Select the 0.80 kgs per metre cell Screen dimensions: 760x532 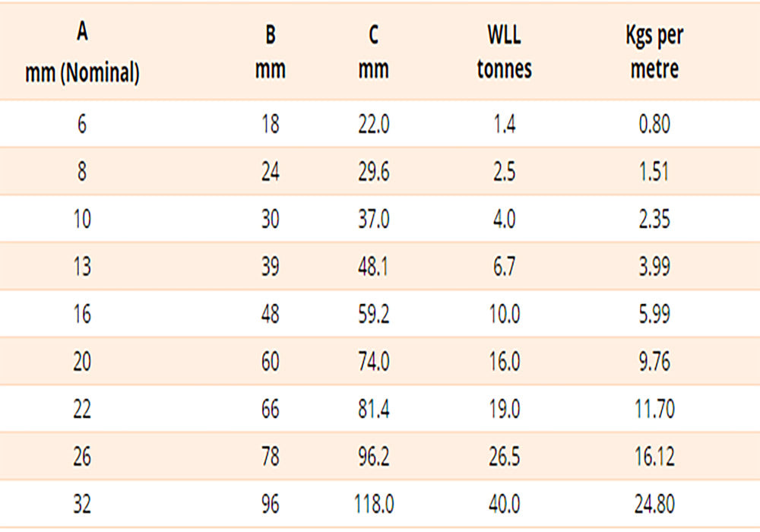(x=654, y=124)
